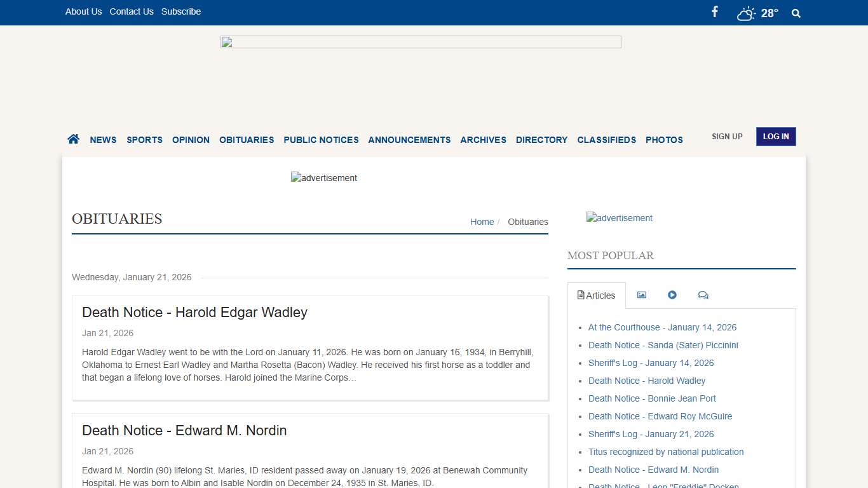
Task: Click the Home breadcrumb link
Action: point(482,222)
